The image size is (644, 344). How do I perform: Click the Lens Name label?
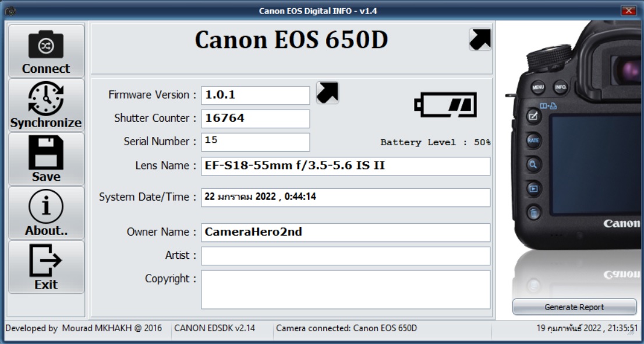point(166,166)
